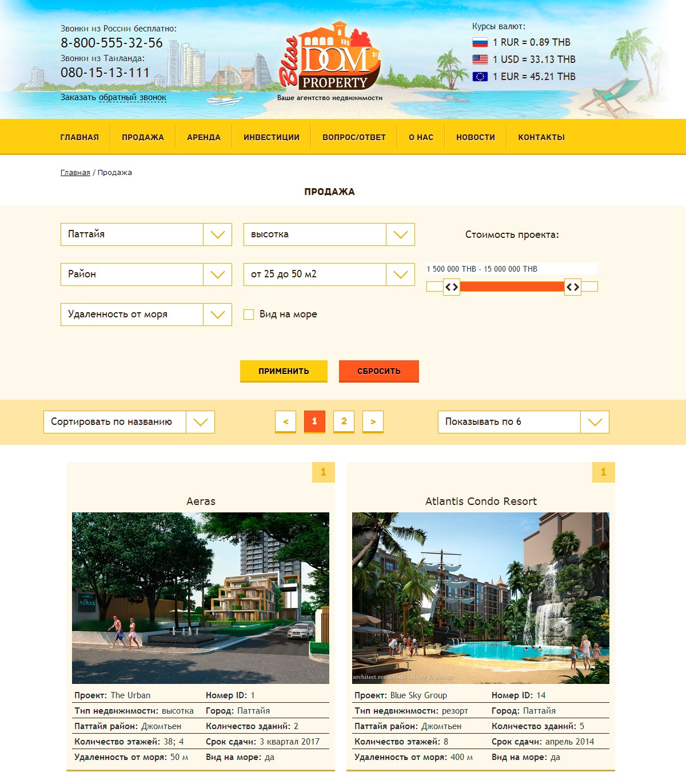
Task: Click 'Проект: The Urban' row
Action: tap(113, 695)
